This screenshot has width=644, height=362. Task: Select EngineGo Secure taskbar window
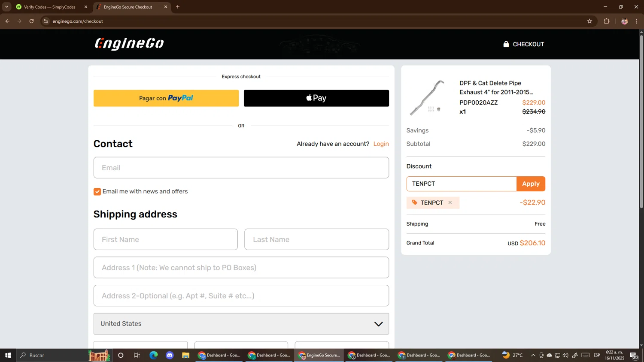coord(319,355)
